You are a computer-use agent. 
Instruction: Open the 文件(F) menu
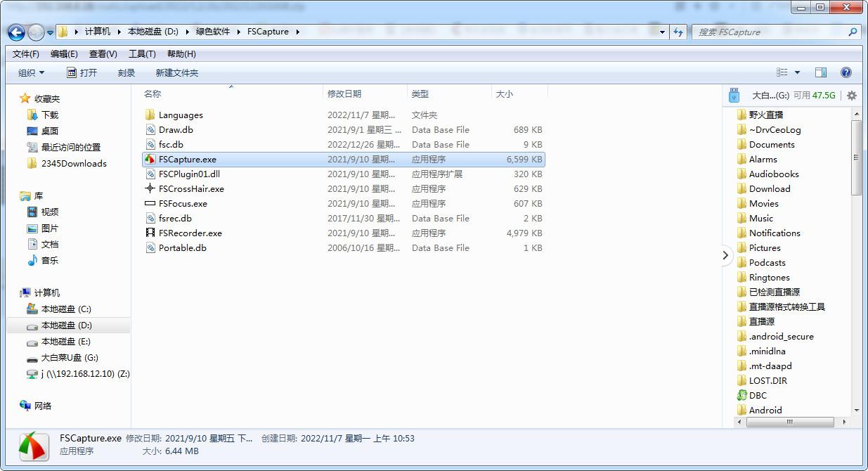pos(26,54)
